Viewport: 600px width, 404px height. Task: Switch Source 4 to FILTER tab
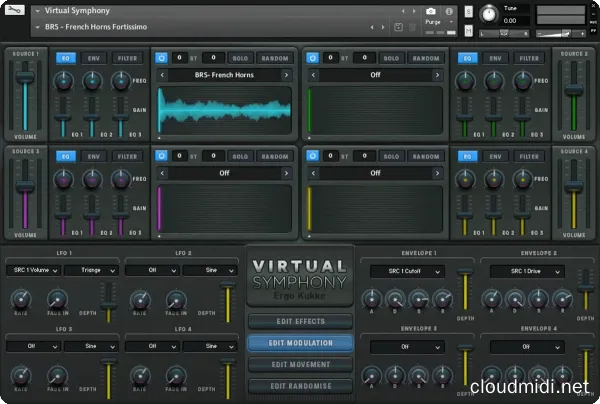tap(529, 156)
